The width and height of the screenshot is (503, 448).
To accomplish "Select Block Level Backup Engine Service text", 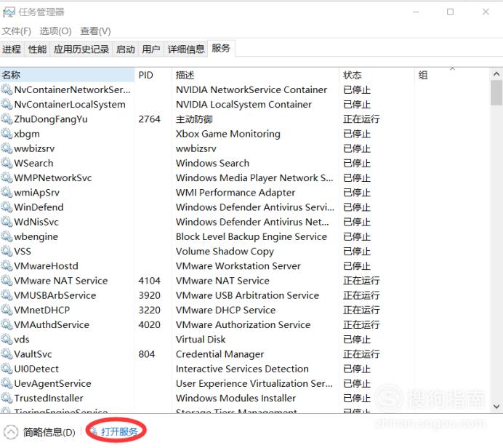I will (x=251, y=236).
